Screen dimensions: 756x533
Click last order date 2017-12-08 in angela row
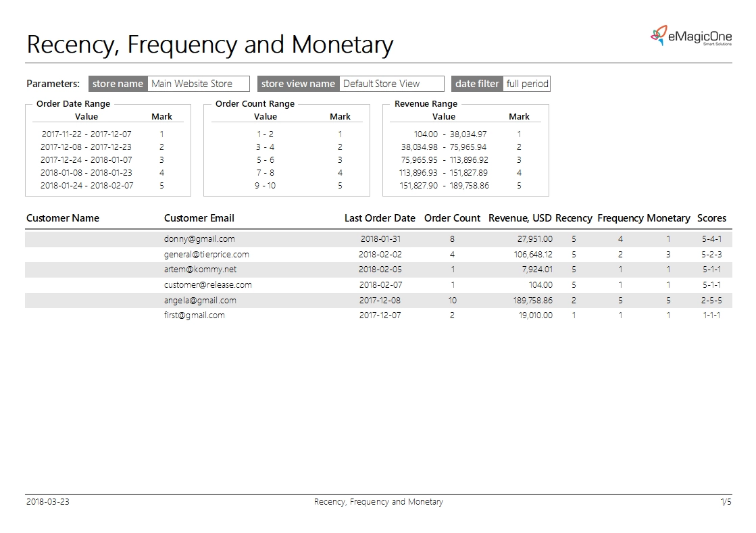(x=380, y=300)
